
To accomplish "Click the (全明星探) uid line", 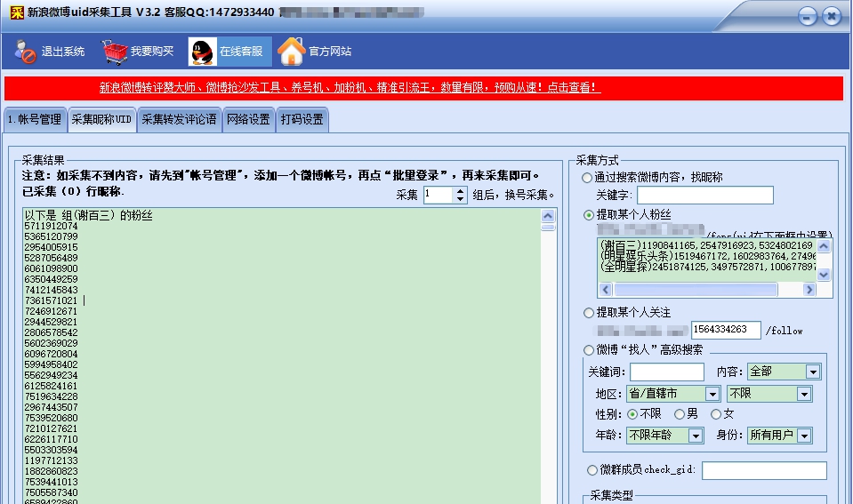I will (x=708, y=267).
